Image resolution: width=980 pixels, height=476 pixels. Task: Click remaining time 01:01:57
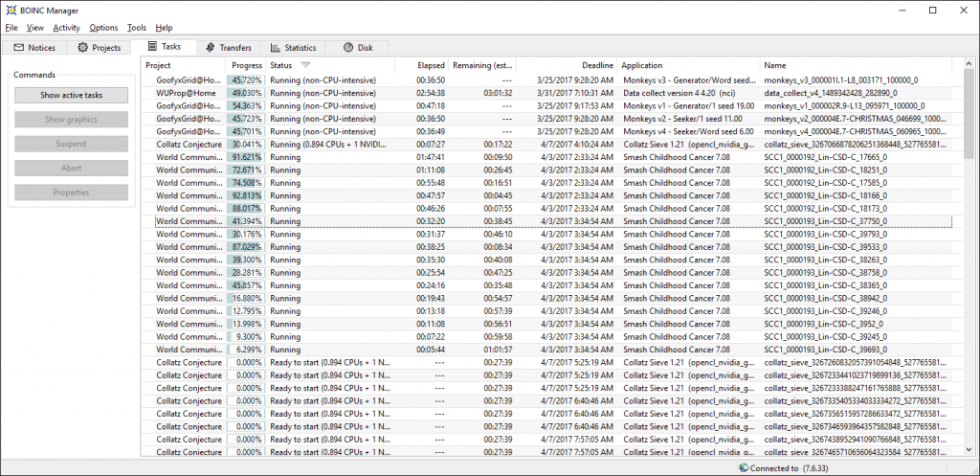point(498,350)
